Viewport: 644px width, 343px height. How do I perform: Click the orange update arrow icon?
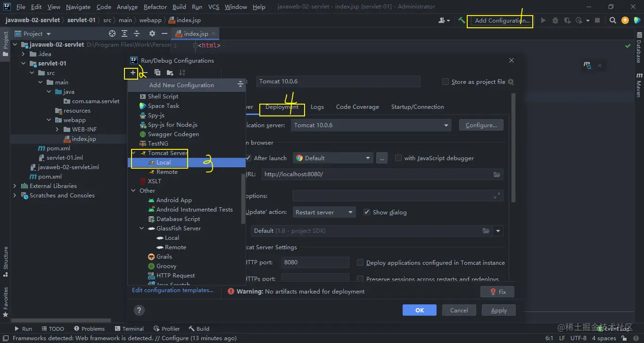pos(625,20)
